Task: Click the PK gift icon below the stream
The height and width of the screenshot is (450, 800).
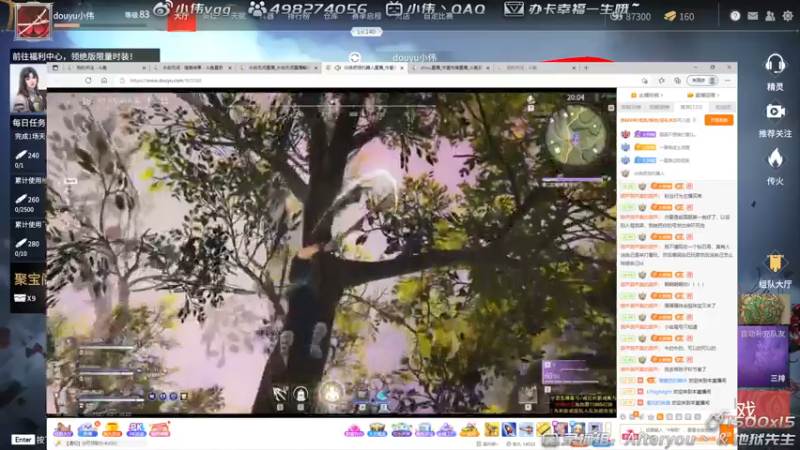Action: pyautogui.click(x=136, y=430)
